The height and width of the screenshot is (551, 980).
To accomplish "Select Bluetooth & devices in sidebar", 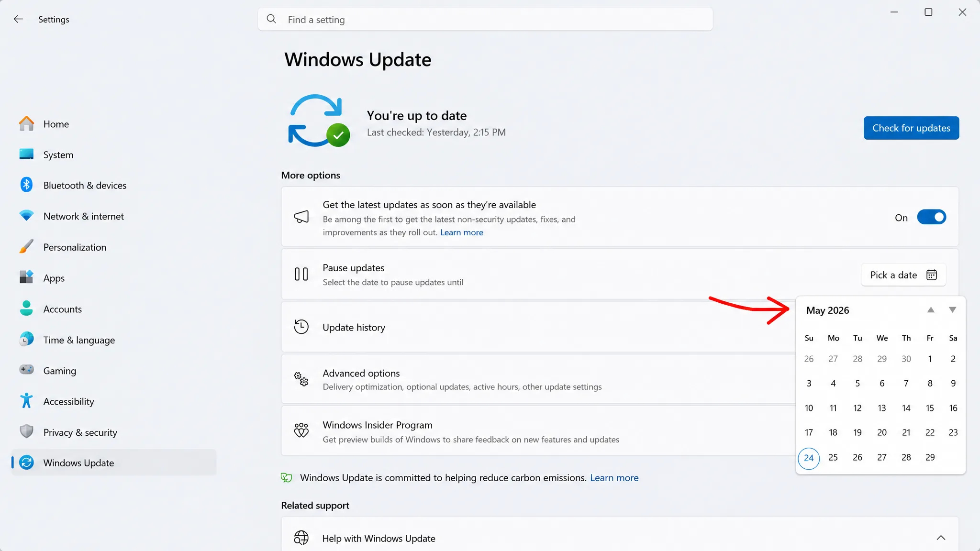I will (x=114, y=185).
